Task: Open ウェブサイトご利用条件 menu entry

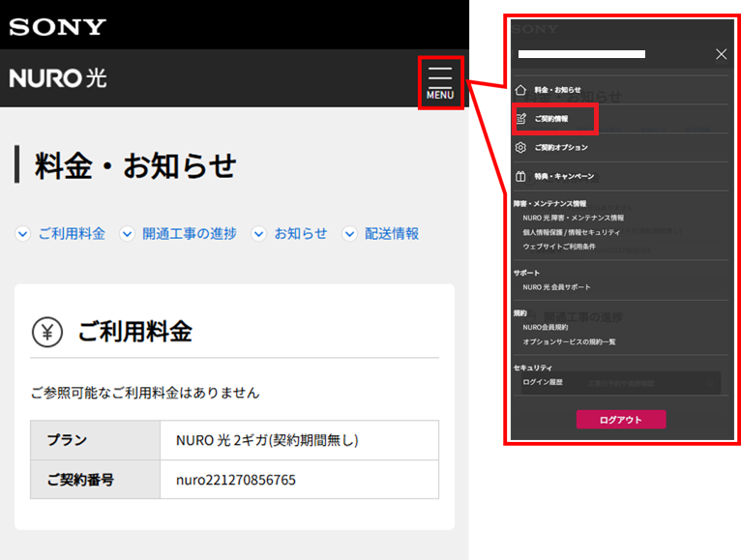Action: click(x=559, y=247)
